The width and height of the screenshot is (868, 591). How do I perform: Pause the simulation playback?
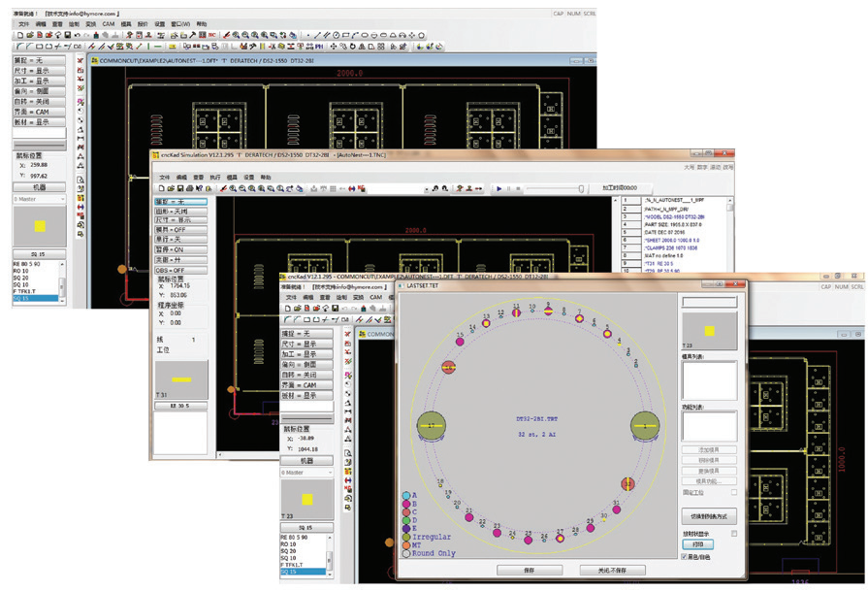point(509,188)
